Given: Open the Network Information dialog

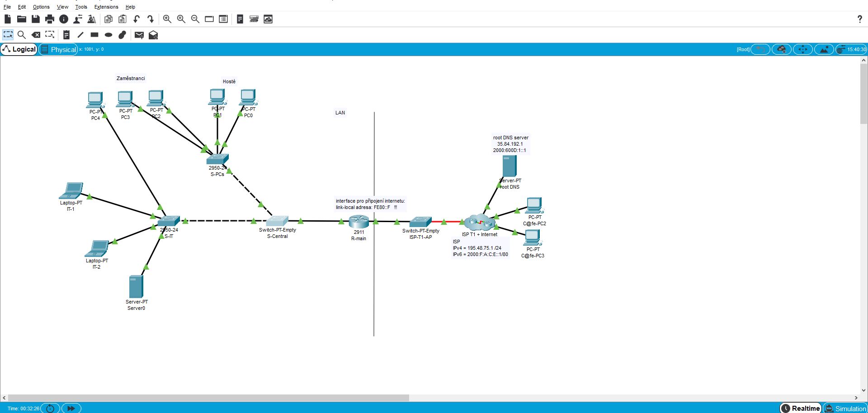Looking at the screenshot, I should click(x=63, y=19).
